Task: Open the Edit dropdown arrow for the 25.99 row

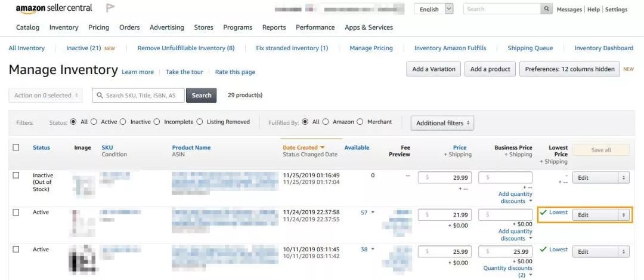Action: click(624, 251)
